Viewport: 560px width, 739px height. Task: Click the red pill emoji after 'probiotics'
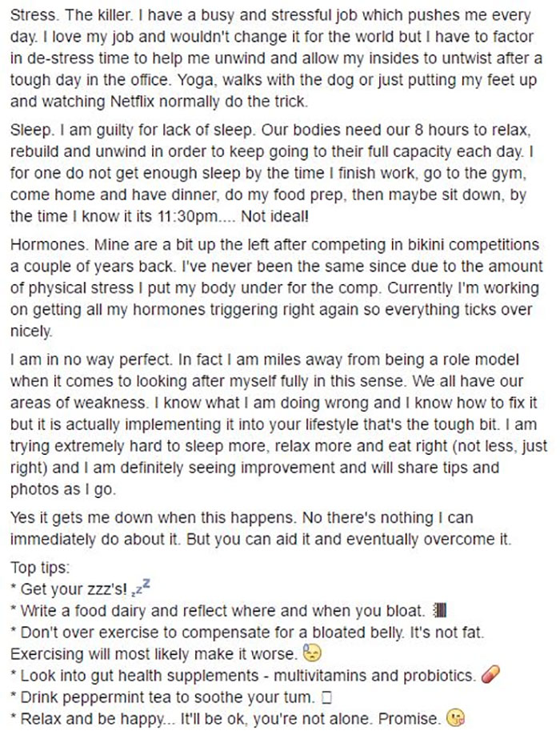(490, 673)
